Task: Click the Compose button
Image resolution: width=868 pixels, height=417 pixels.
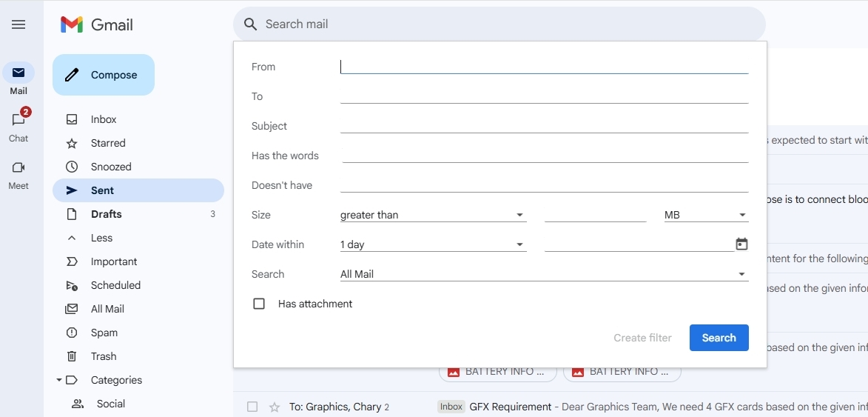Action: click(x=104, y=75)
